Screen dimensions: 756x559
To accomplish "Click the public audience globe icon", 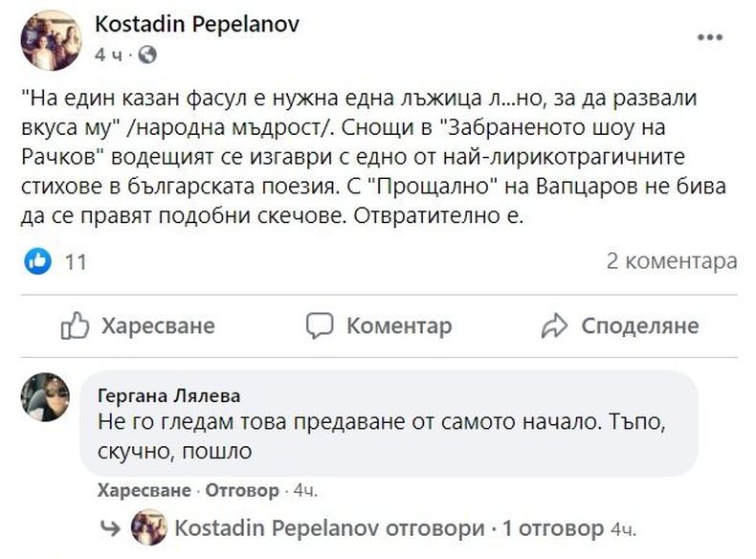I will pyautogui.click(x=147, y=55).
